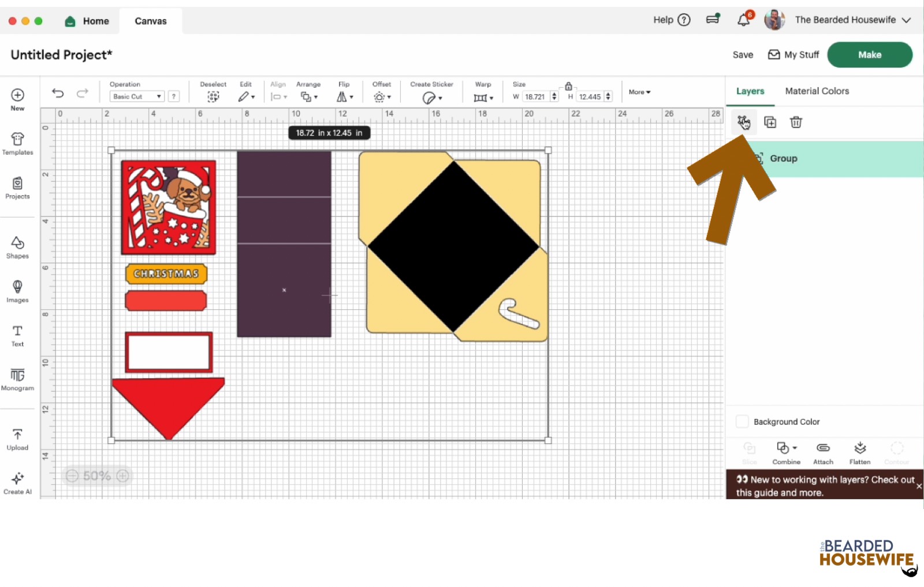Select the Shapes tool in the sidebar

17,247
